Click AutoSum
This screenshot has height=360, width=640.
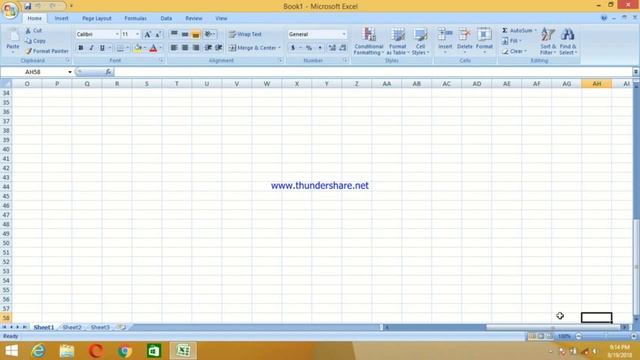click(517, 31)
